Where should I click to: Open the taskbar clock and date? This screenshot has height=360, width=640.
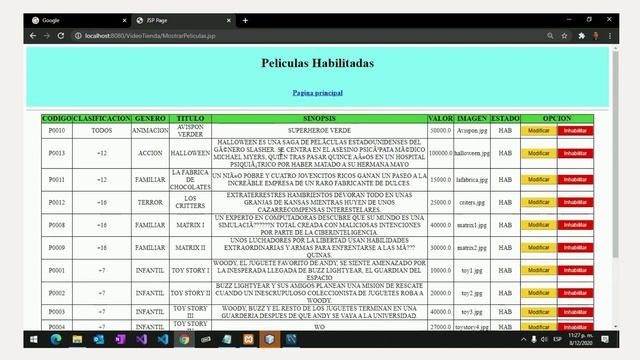pos(581,340)
